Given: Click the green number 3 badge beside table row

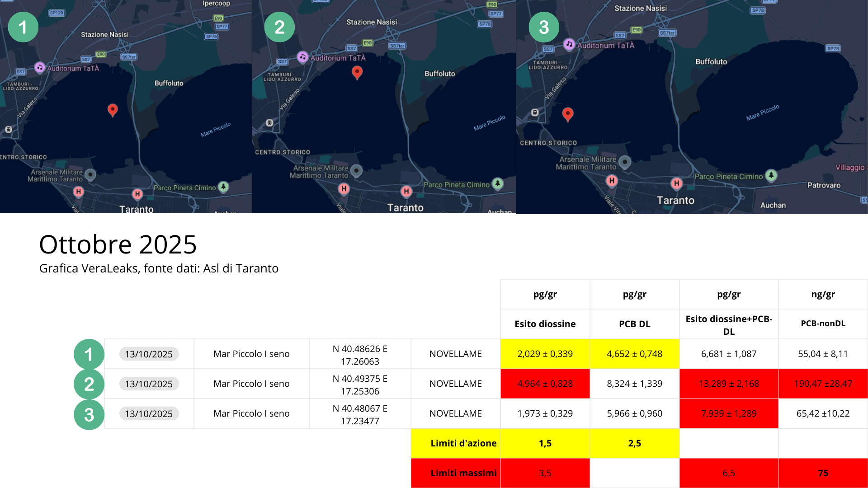Looking at the screenshot, I should (89, 414).
